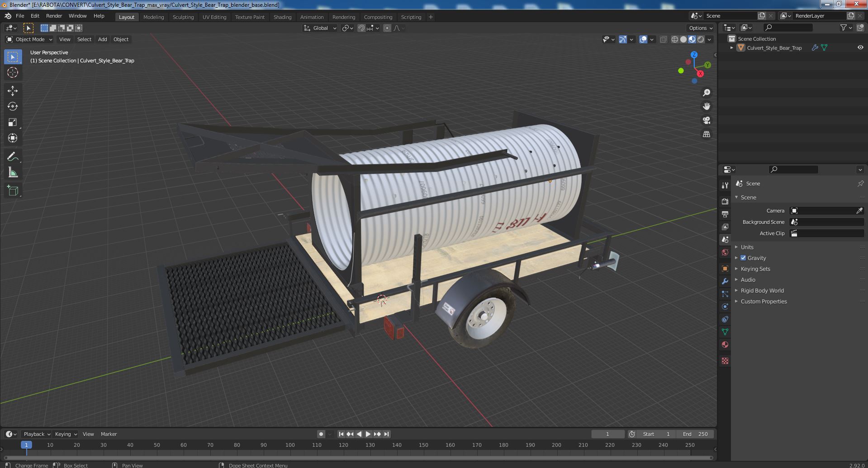
Task: Switch to Wireframe viewport shading
Action: click(675, 39)
